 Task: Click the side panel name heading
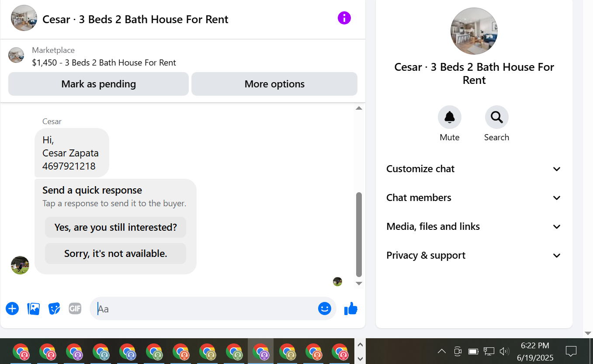(474, 73)
